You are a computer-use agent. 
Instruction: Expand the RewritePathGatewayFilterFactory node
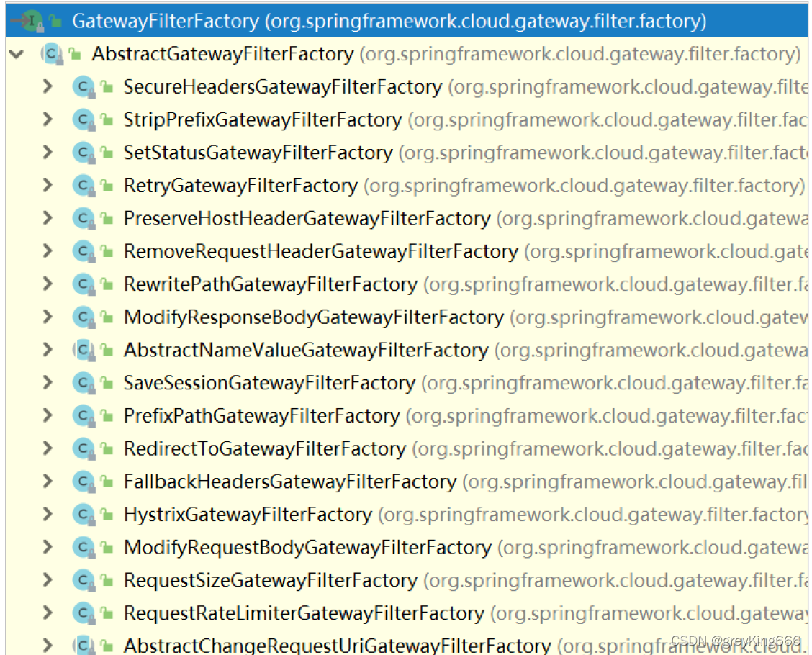48,284
